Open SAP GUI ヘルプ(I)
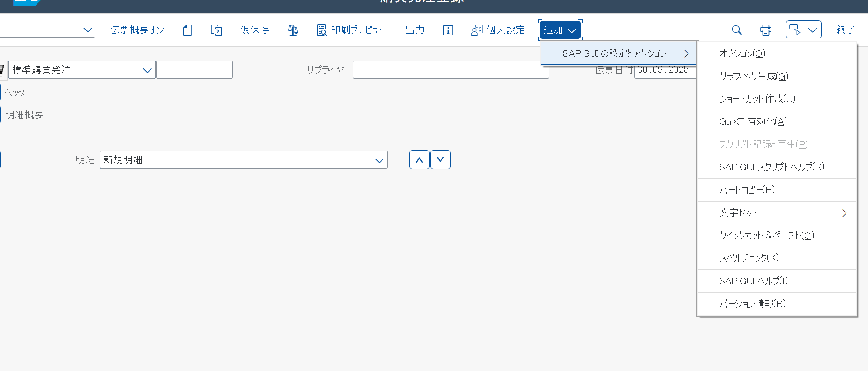This screenshot has width=868, height=371. (x=777, y=281)
